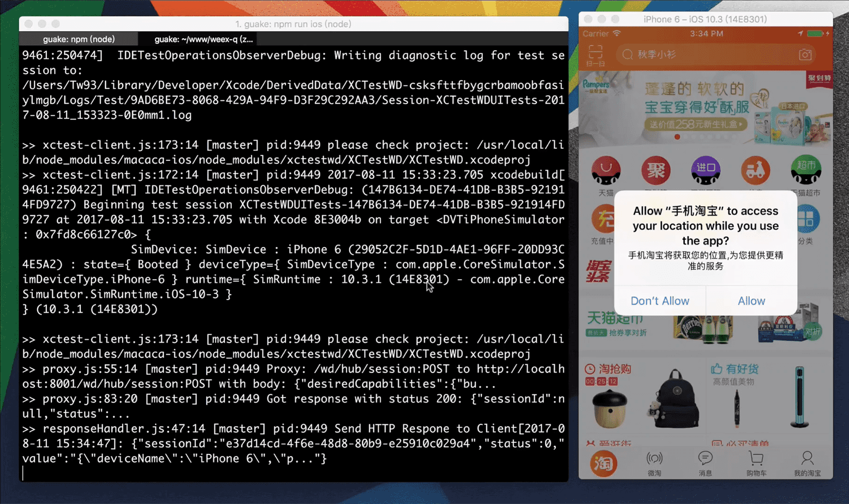Close the terminal window with red button
This screenshot has height=504, width=849.
28,24
